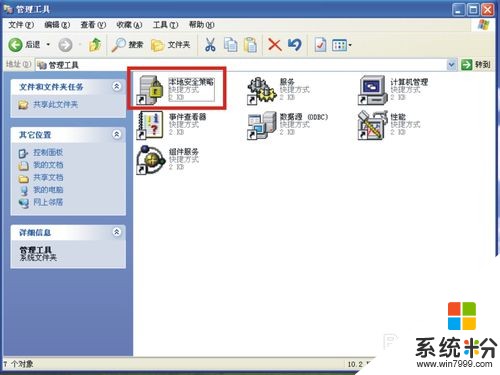The width and height of the screenshot is (500, 375).
Task: Go up one folder level
Action: [95, 45]
